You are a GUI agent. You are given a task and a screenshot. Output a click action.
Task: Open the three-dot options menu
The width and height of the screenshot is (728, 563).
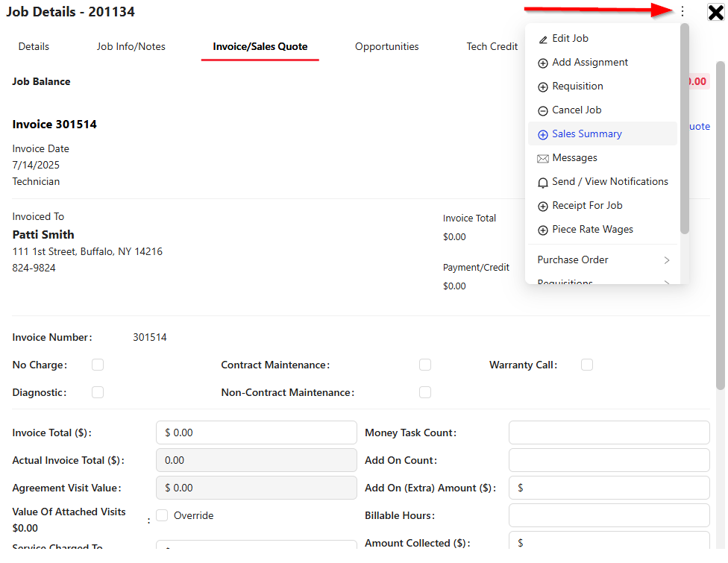click(682, 11)
